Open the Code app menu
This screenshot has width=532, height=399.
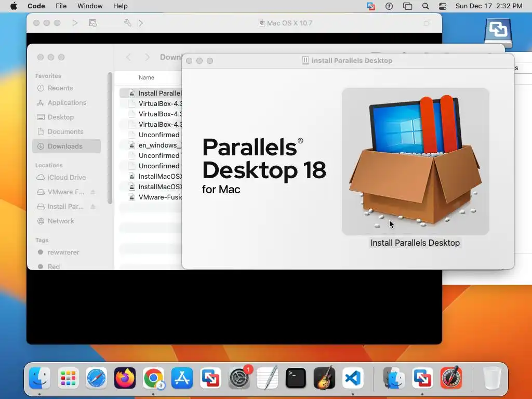click(x=36, y=6)
